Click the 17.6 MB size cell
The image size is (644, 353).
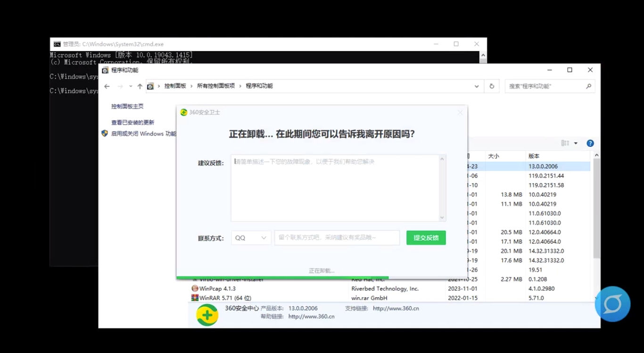[512, 261]
